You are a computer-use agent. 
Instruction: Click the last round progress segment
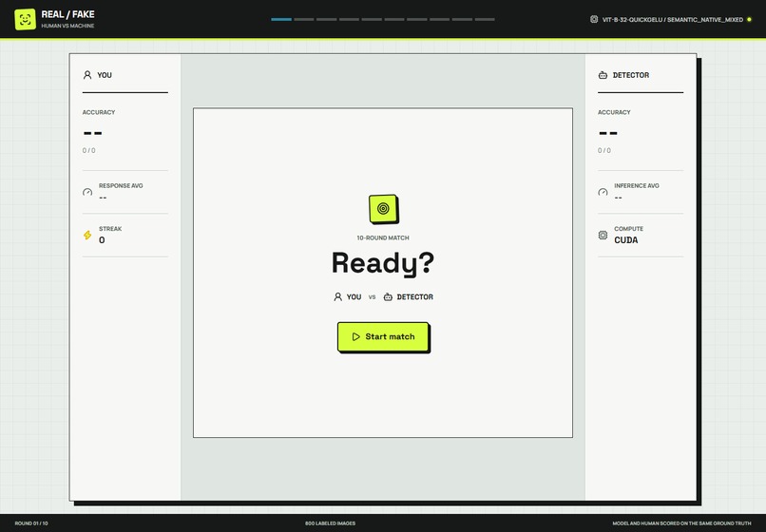tap(485, 20)
